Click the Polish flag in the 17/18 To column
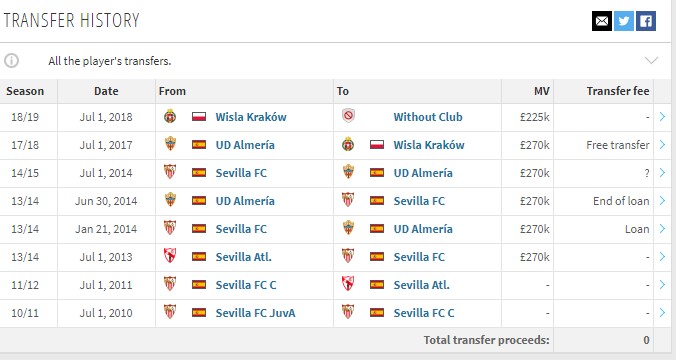This screenshot has width=676, height=360. click(x=377, y=144)
